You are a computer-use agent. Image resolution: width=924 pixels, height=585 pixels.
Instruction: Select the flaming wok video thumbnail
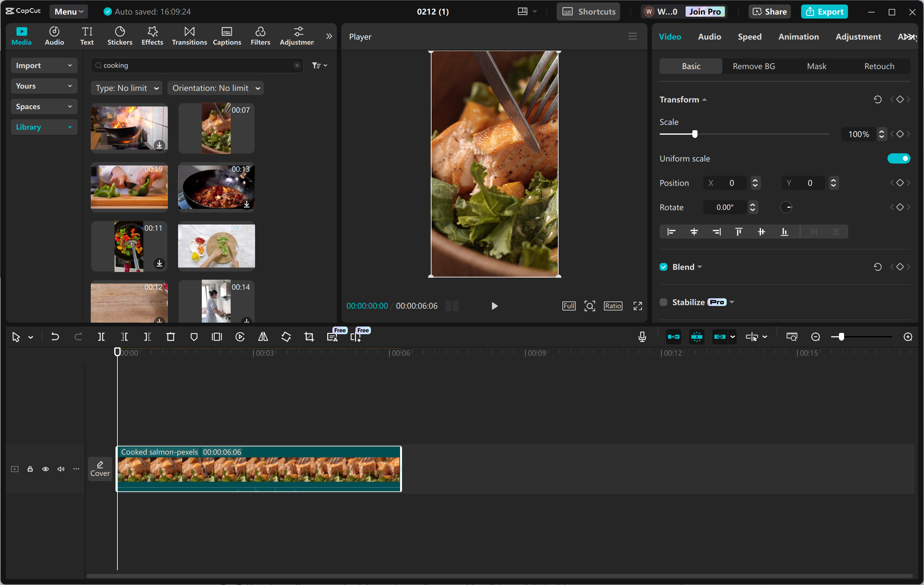click(129, 128)
